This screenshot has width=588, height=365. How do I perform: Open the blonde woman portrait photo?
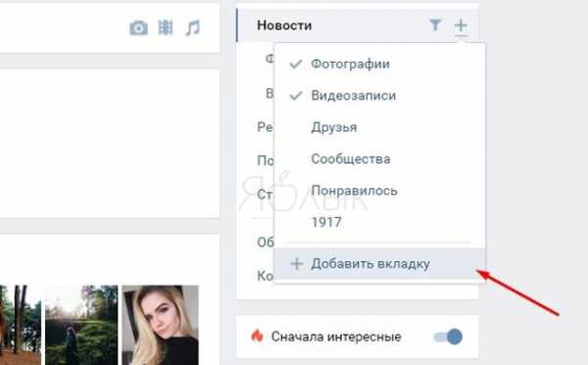160,325
